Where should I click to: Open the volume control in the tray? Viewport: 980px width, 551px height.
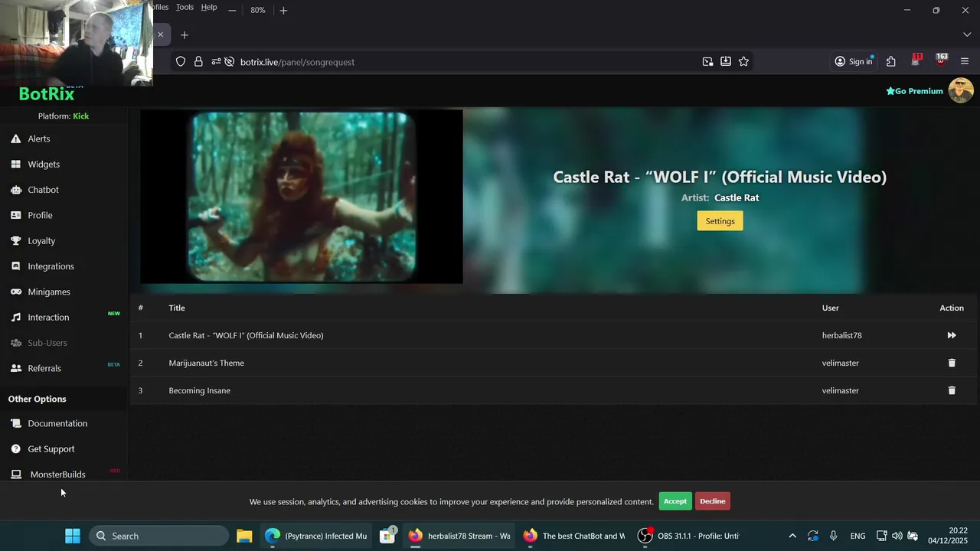pyautogui.click(x=897, y=536)
